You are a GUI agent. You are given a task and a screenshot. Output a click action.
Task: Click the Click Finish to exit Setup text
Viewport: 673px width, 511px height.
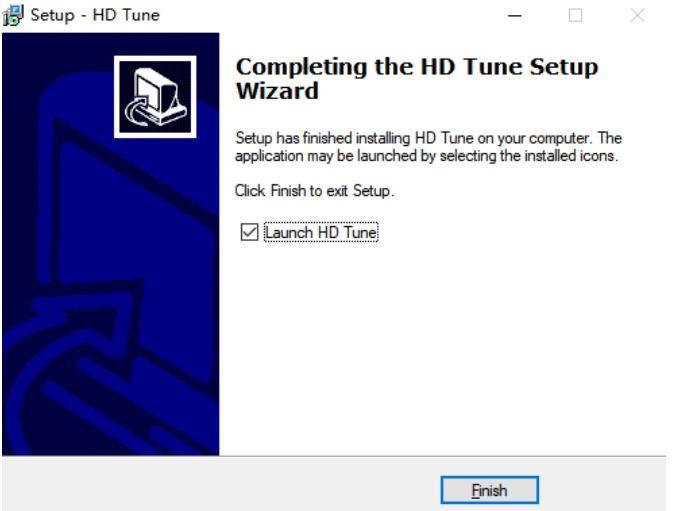point(314,190)
